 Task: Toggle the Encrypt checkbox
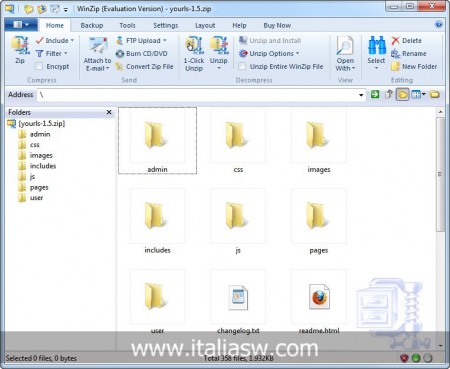pos(39,67)
